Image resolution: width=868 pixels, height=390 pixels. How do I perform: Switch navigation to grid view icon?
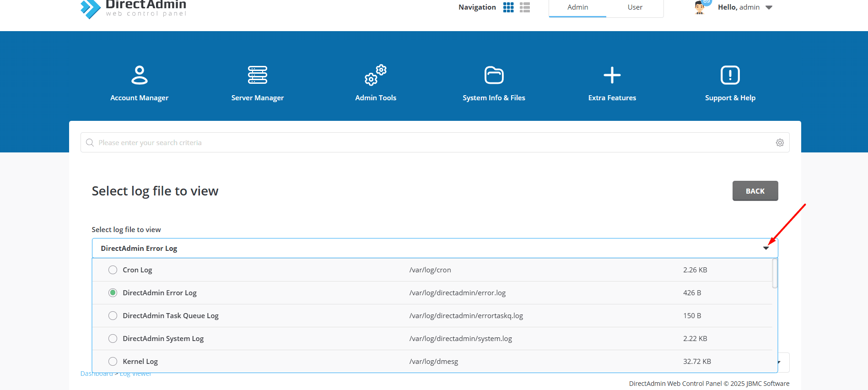point(508,7)
